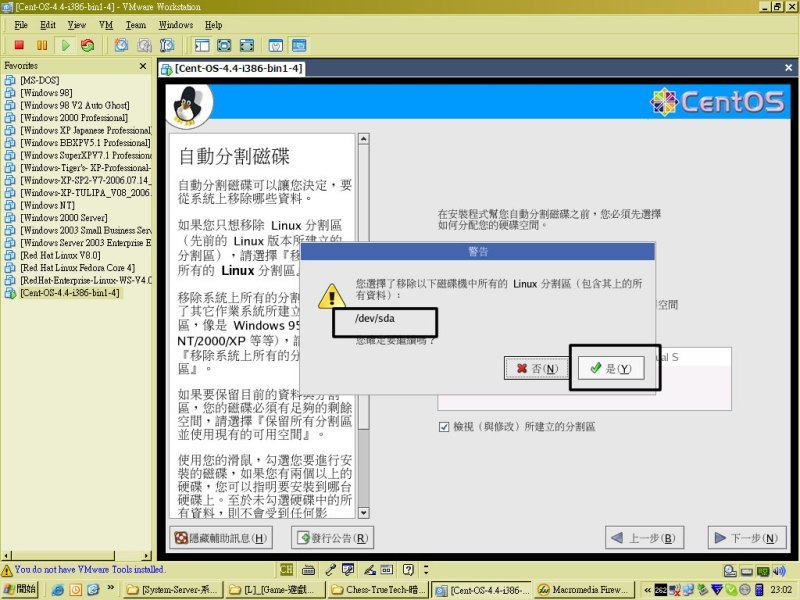Click the Internet Explorer quick launch icon

tap(58, 590)
